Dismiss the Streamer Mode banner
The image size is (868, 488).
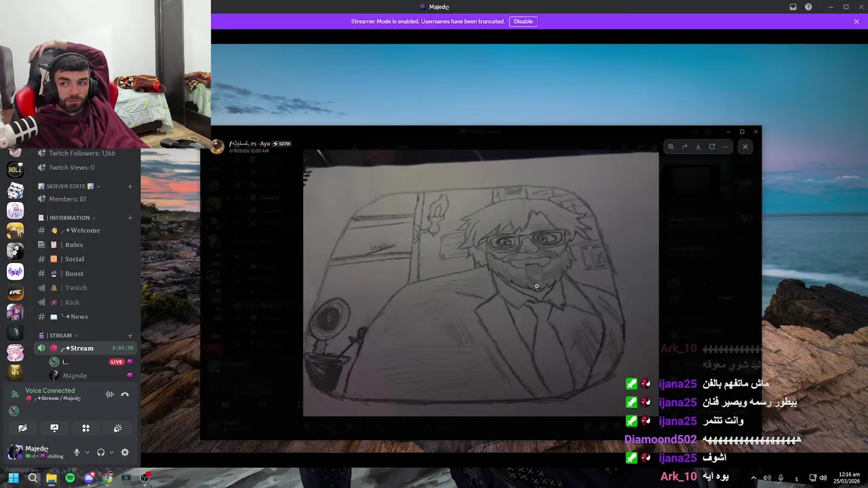(x=856, y=21)
